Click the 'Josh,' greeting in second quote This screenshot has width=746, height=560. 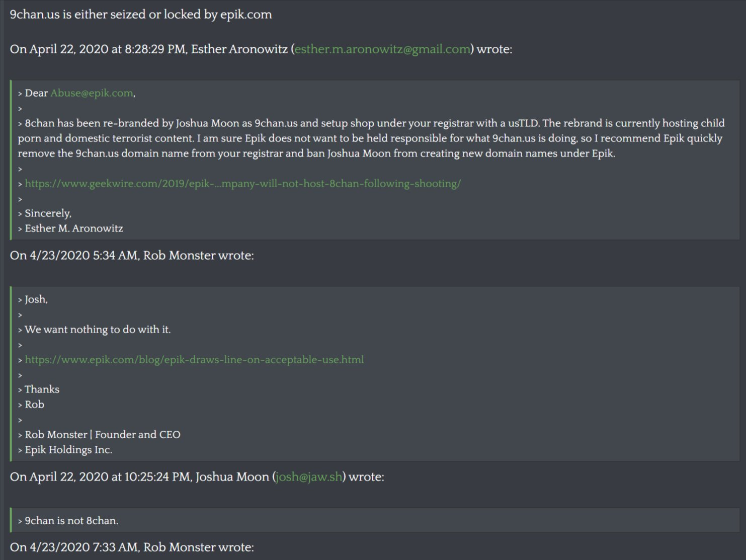(33, 299)
